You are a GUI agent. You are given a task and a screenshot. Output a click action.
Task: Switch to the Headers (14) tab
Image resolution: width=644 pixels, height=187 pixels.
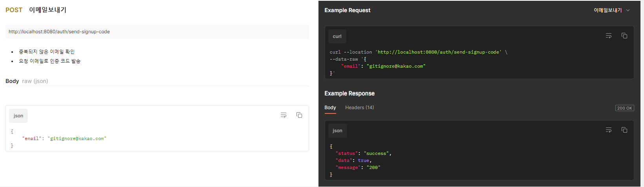[x=360, y=108]
